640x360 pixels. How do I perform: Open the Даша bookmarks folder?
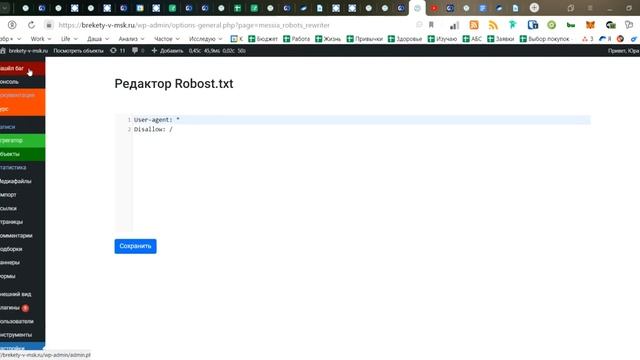(x=98, y=39)
